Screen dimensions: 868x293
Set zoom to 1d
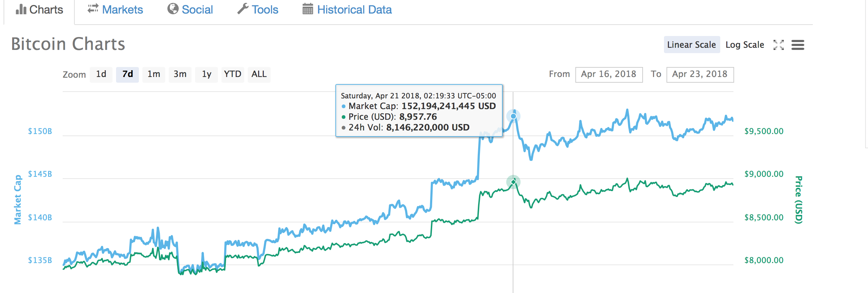[101, 74]
